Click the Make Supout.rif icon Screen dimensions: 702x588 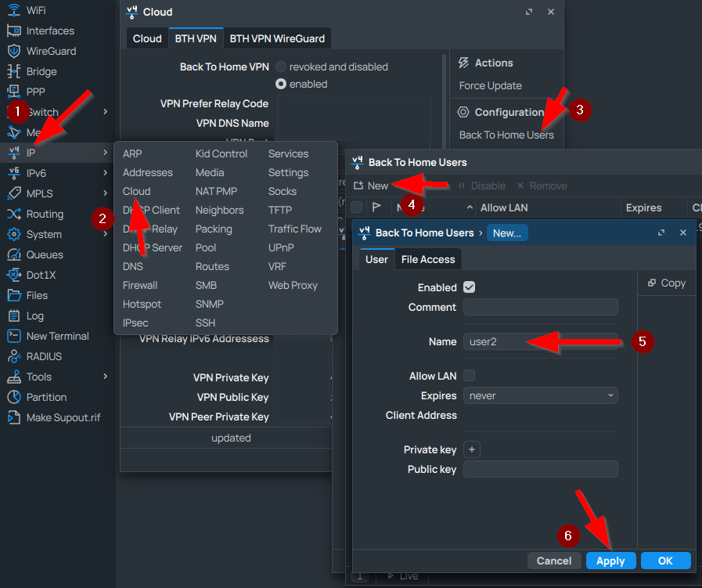pos(14,417)
